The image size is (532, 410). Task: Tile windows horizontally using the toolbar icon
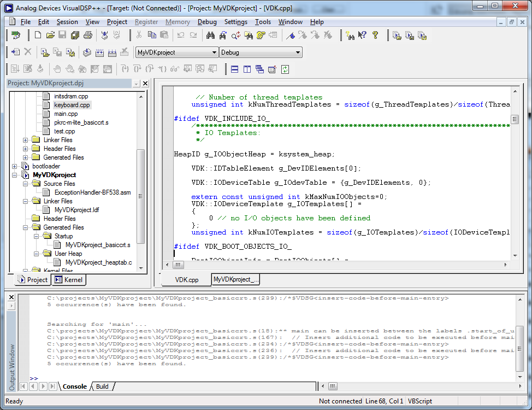[x=234, y=69]
